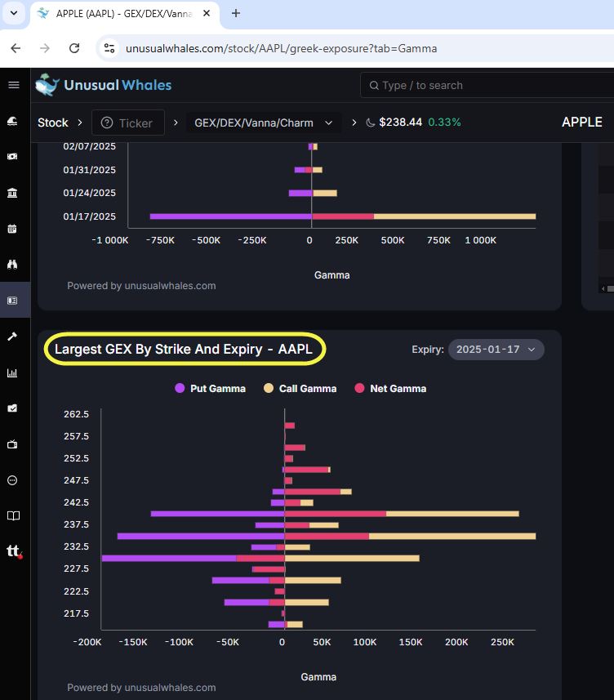Open the checkmark chart sidebar icon
The height and width of the screenshot is (700, 614).
(12, 408)
